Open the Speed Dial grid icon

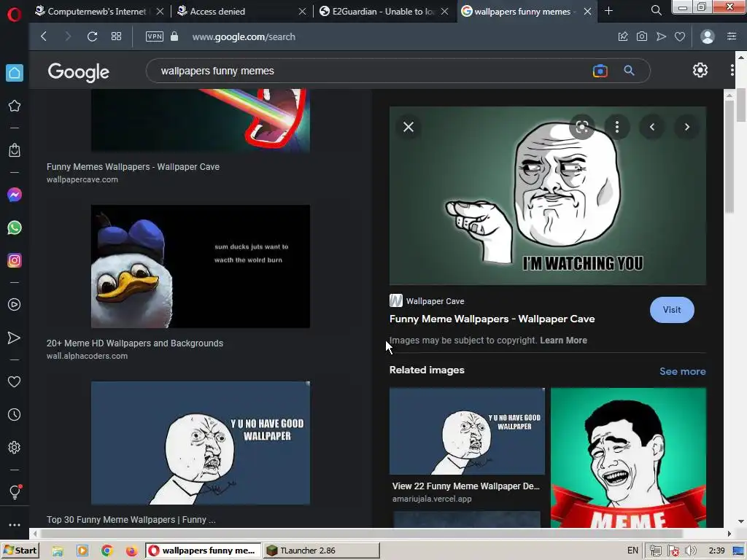116,36
